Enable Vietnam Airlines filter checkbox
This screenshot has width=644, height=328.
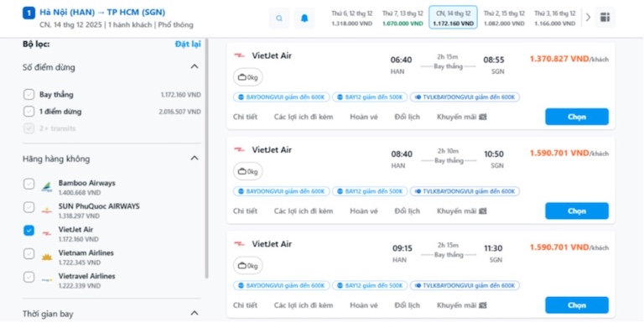tap(29, 253)
